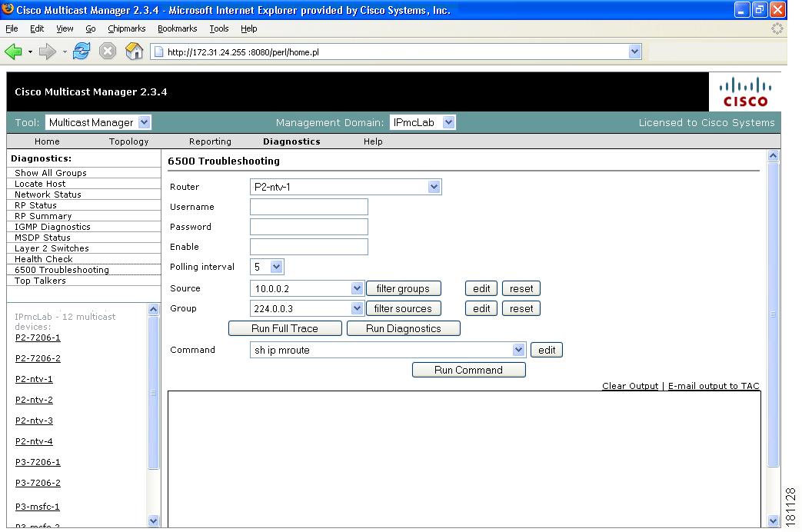Click the Username input field
Screen dimensions: 802x532
[x=309, y=207]
